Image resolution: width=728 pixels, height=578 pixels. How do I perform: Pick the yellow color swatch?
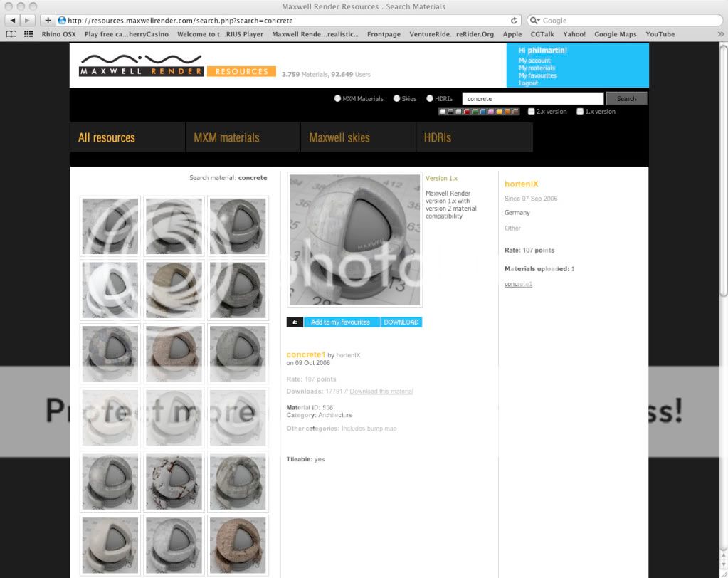499,112
